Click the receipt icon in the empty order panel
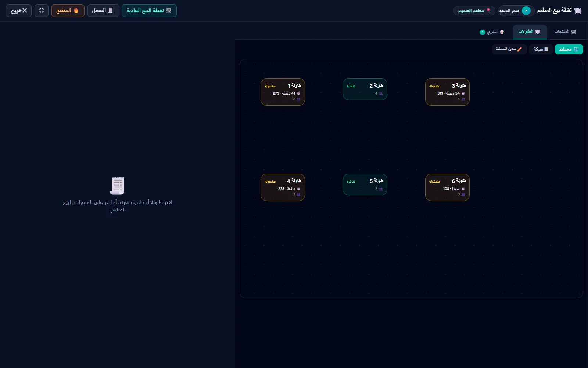Viewport: 588px width, 368px height. pyautogui.click(x=118, y=185)
